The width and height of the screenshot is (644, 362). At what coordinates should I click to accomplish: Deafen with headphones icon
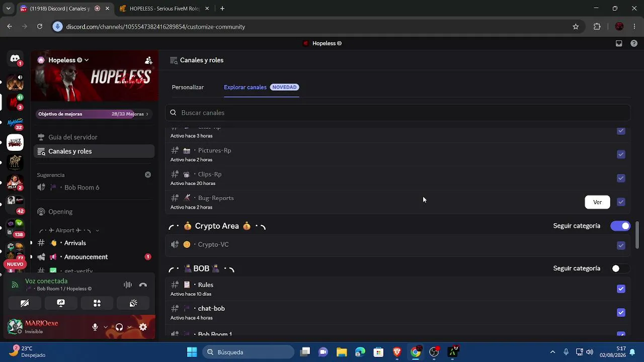[119, 327]
